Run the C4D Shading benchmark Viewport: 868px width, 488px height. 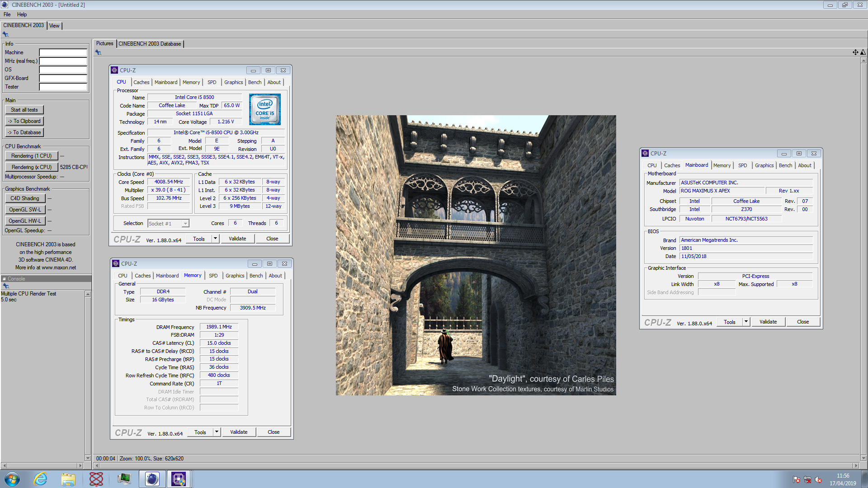pos(25,198)
